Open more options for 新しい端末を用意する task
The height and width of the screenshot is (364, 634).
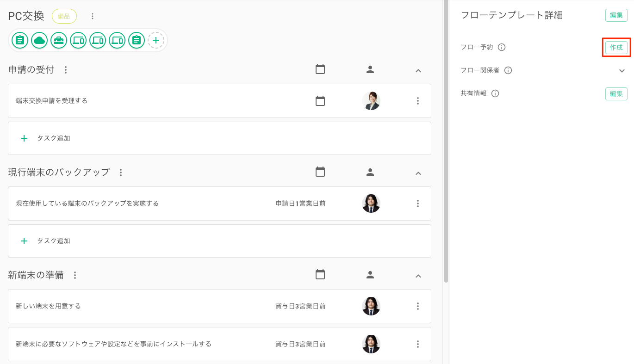(417, 306)
